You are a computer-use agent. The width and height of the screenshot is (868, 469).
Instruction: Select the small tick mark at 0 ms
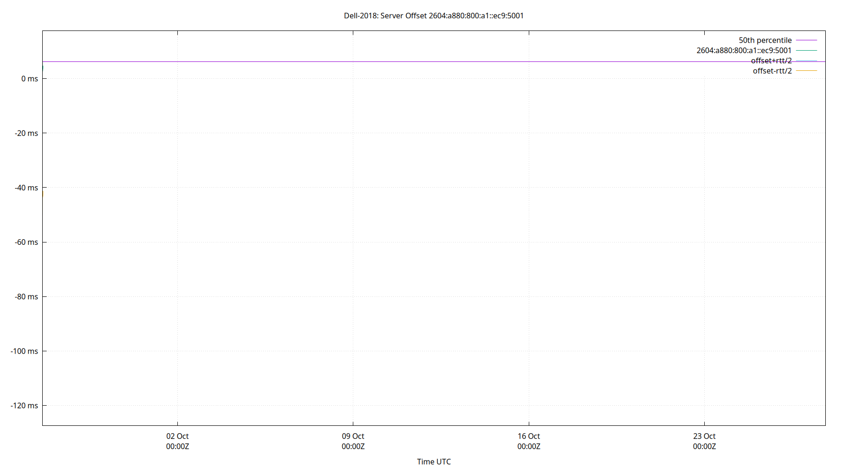(x=45, y=78)
